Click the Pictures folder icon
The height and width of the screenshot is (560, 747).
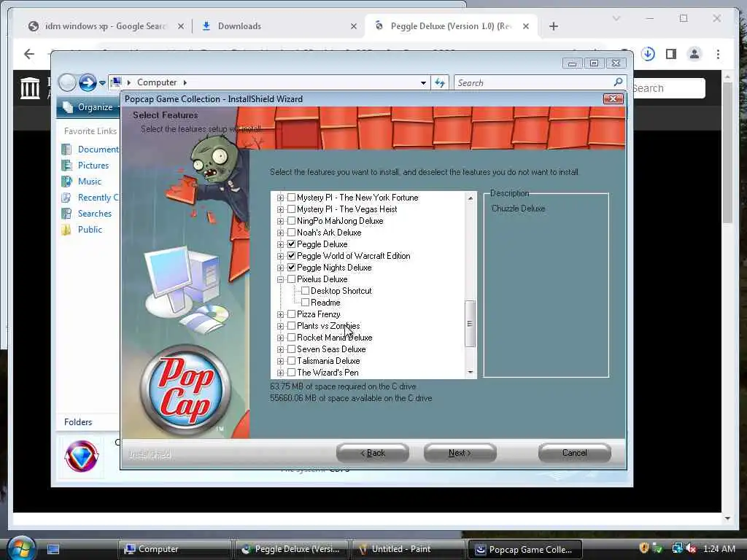(x=66, y=166)
